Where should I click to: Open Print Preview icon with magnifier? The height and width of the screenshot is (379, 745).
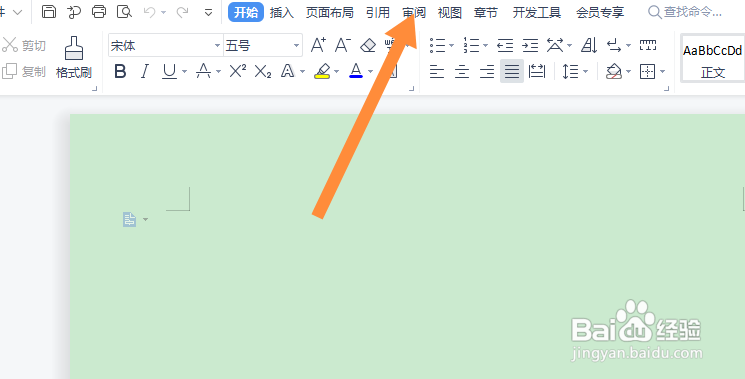(124, 11)
